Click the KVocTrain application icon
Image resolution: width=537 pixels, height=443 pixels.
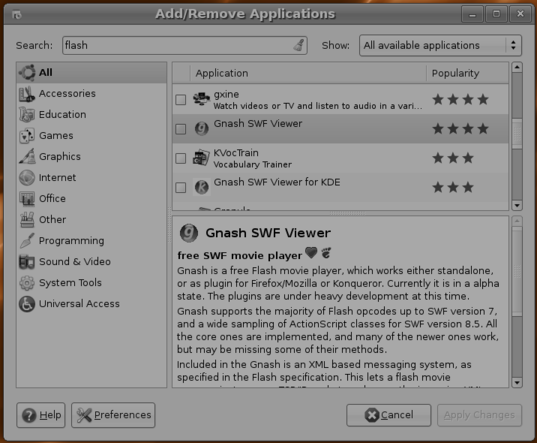pyautogui.click(x=201, y=158)
